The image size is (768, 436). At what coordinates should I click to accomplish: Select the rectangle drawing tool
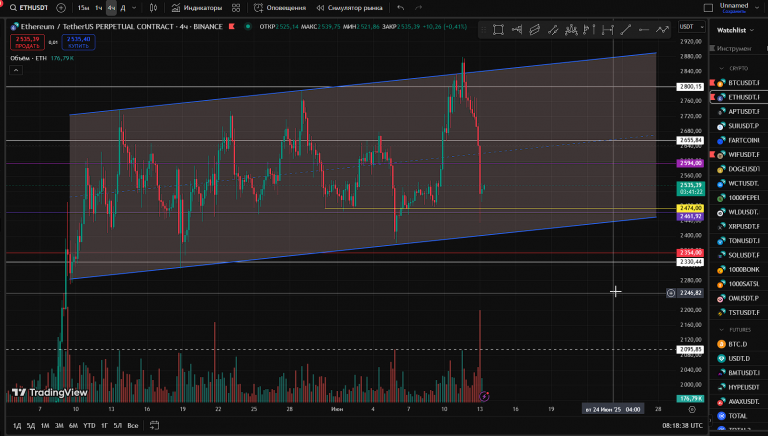coord(498,30)
